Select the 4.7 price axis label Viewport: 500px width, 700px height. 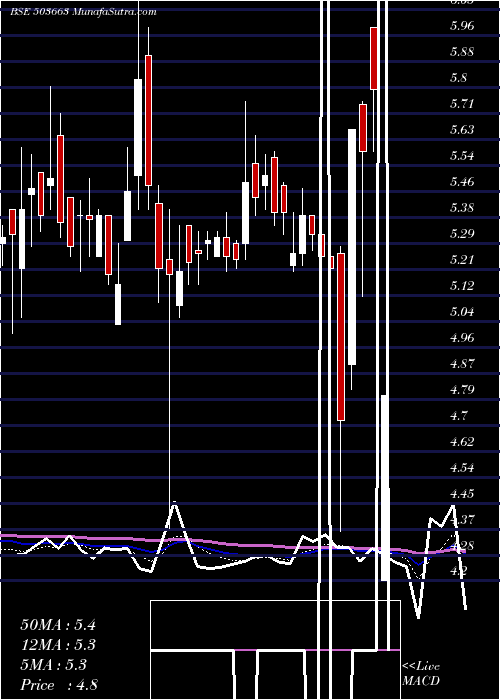point(459,416)
